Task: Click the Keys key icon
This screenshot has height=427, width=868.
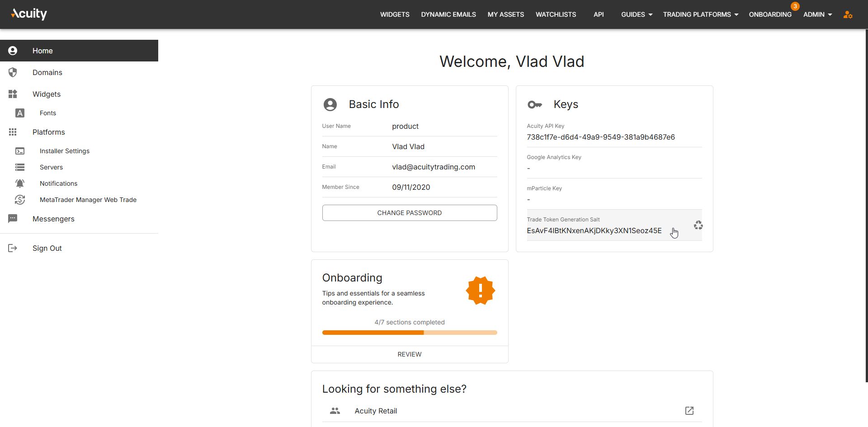Action: click(x=535, y=104)
